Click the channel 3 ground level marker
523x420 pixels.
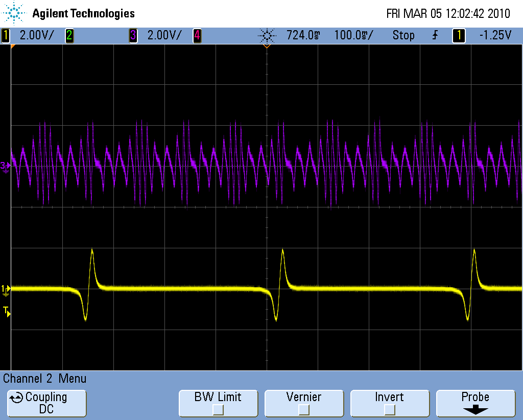[5, 166]
